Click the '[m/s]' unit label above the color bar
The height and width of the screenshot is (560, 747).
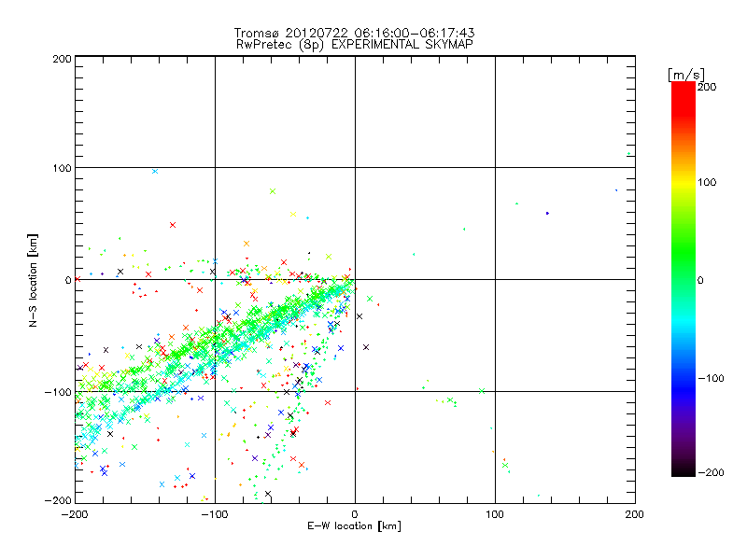point(686,75)
